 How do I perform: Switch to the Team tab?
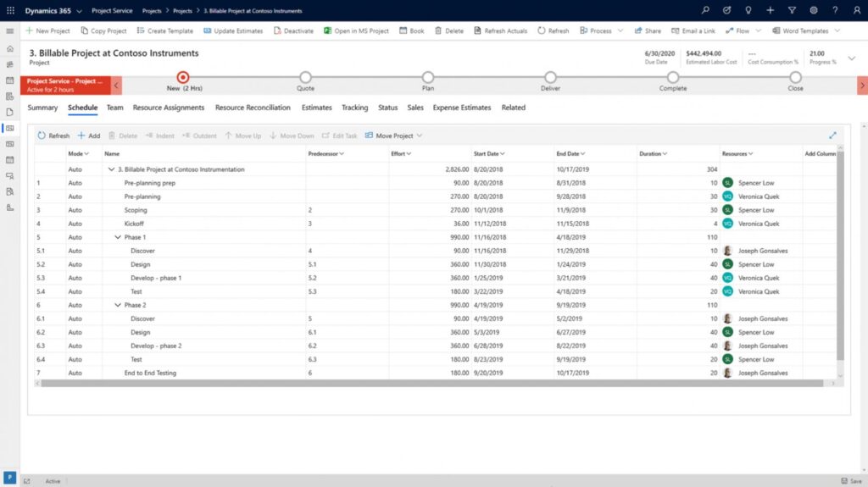coord(115,108)
